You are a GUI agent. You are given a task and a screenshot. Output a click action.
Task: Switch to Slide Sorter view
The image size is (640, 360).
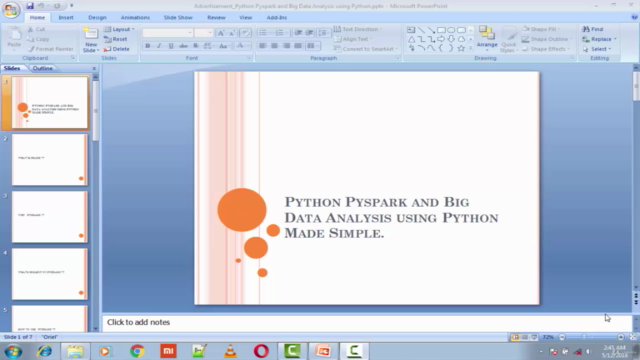(x=525, y=337)
